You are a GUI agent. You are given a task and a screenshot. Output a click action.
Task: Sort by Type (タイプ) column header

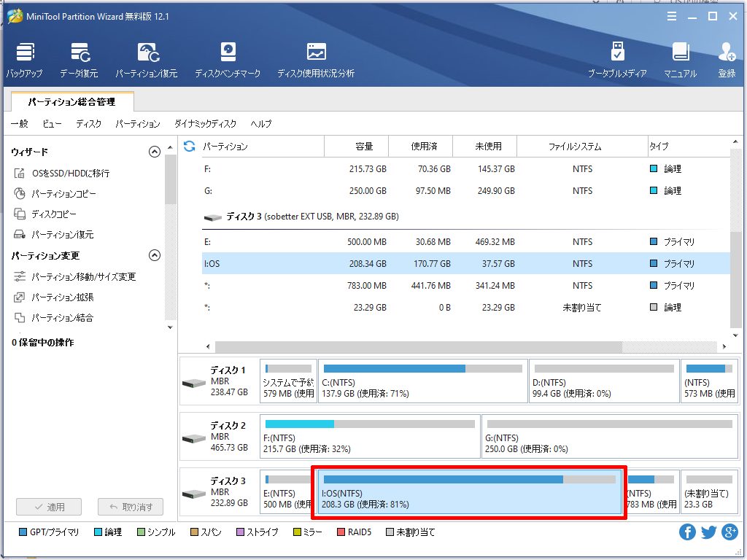pos(689,146)
